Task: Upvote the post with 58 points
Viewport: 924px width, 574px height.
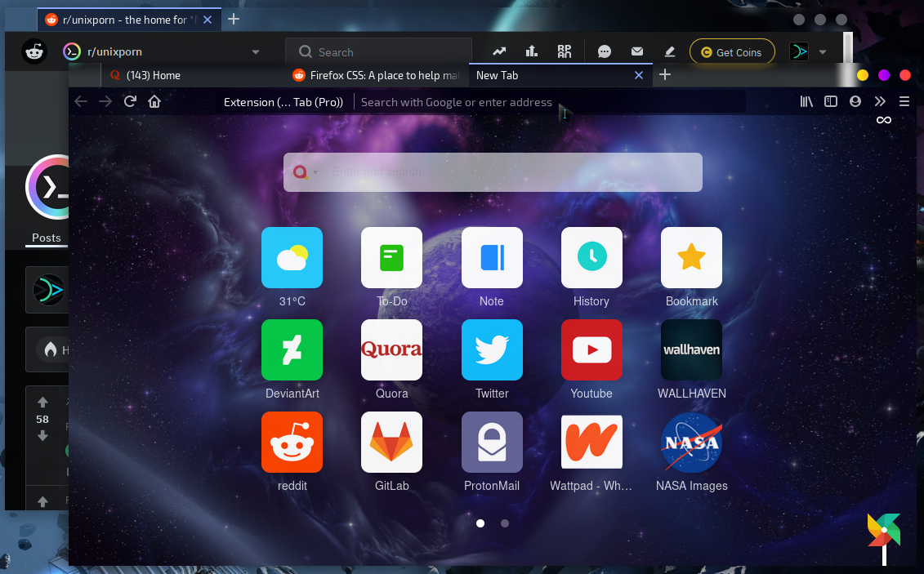Action: coord(42,403)
